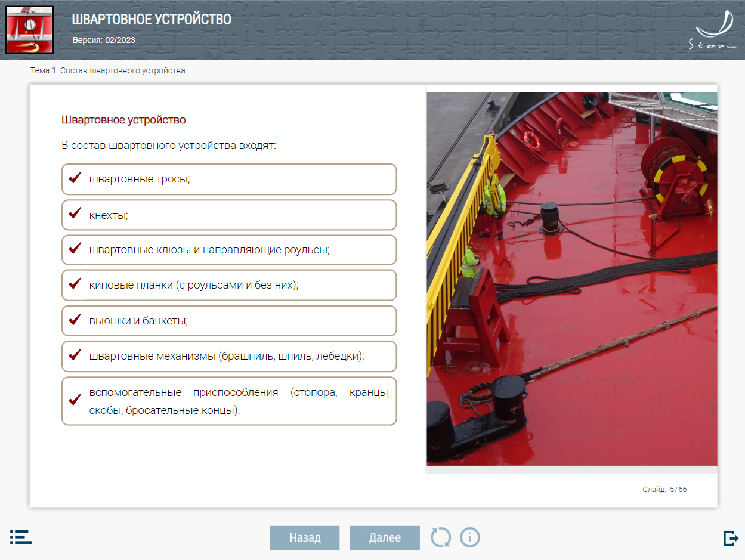Advance with the Далее button
This screenshot has height=560, width=745.
[385, 538]
